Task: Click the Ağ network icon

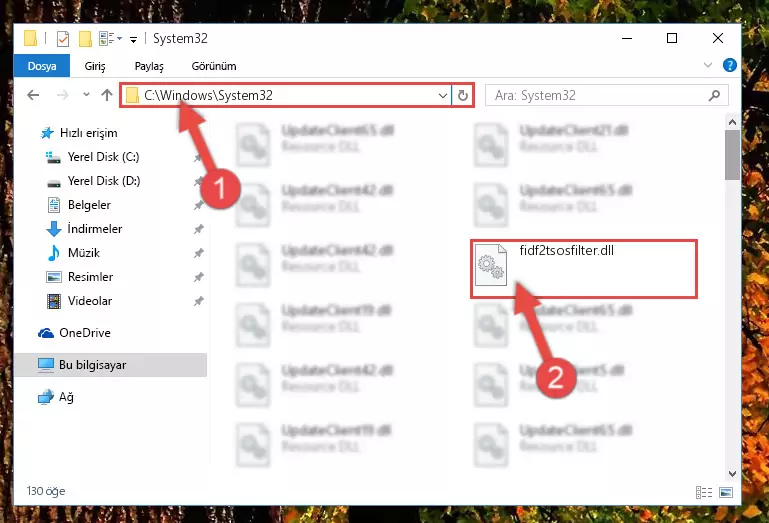Action: [46, 397]
